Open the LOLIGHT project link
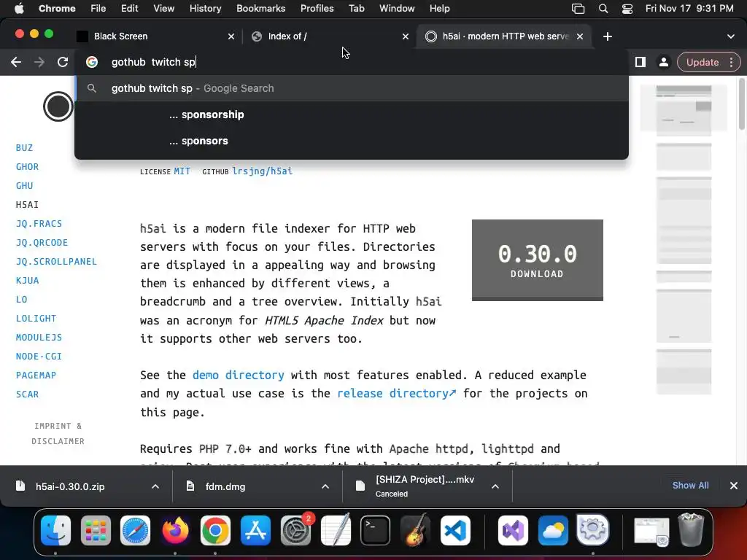This screenshot has height=560, width=747. pyautogui.click(x=36, y=319)
